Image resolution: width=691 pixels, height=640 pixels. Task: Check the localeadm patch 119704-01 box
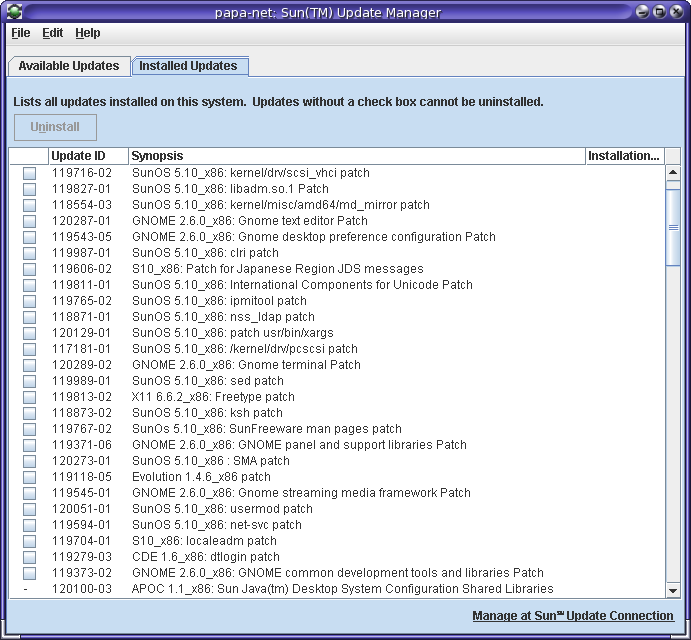[x=30, y=541]
